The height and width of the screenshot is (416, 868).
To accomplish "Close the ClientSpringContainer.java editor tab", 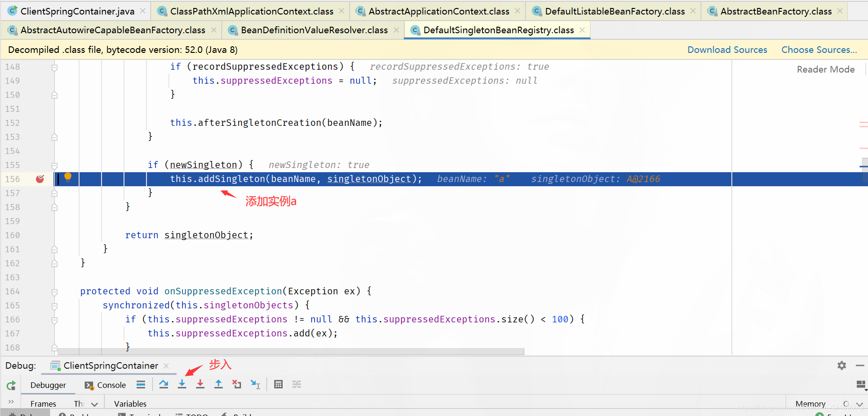I will tap(143, 11).
